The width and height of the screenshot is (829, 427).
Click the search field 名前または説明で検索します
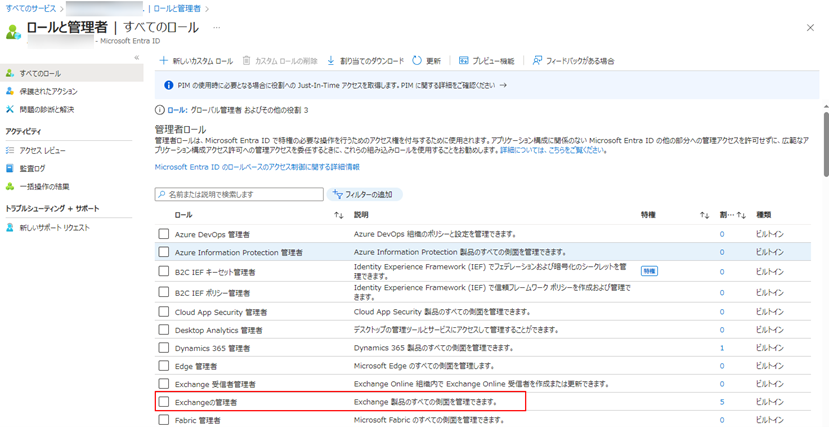pyautogui.click(x=239, y=194)
